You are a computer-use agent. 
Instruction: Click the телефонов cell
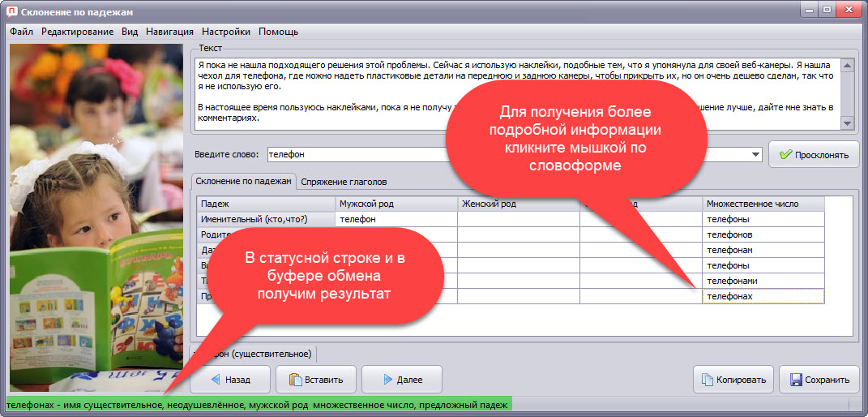click(763, 234)
